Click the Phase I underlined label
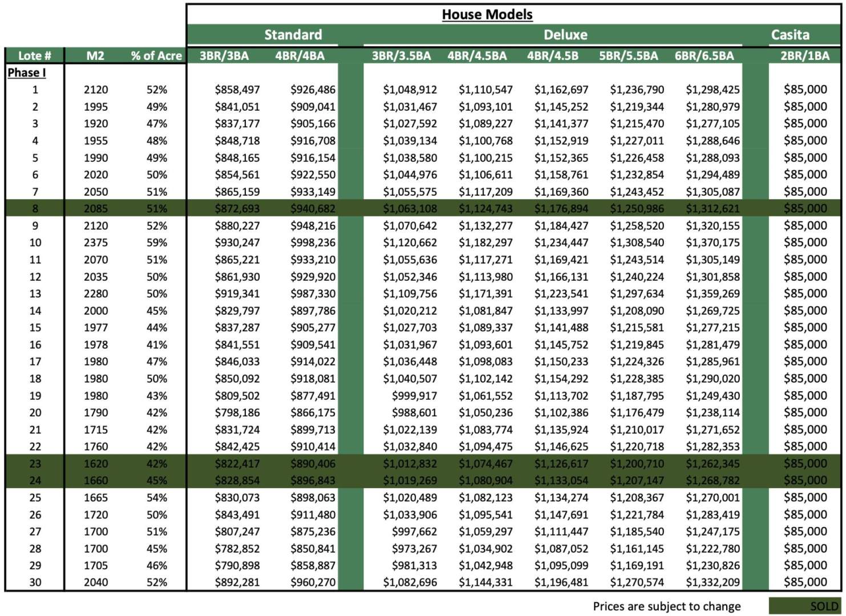 tap(26, 72)
